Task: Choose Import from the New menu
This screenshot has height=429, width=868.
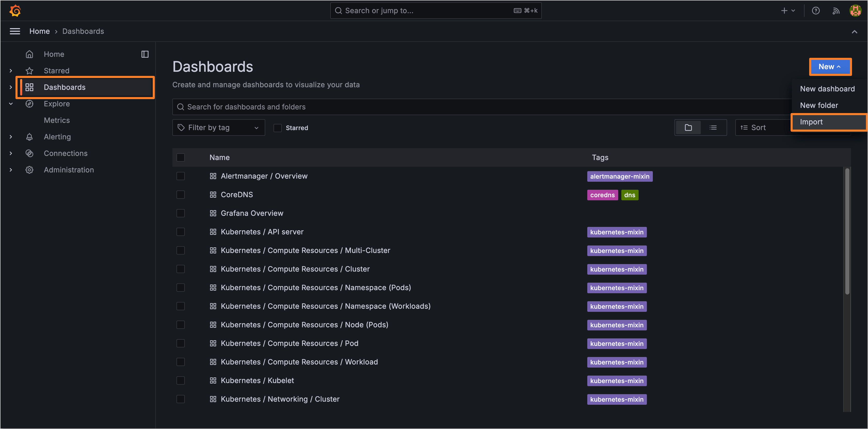Action: [811, 122]
